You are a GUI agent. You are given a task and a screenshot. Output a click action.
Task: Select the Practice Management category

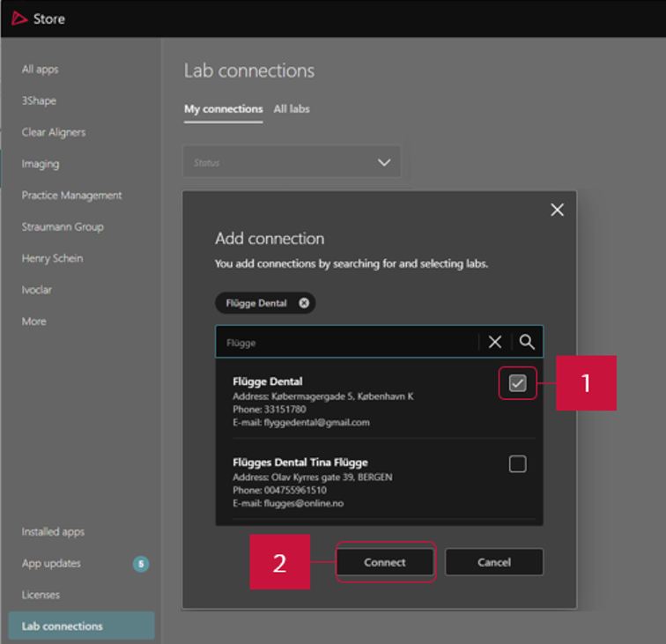[x=71, y=196]
